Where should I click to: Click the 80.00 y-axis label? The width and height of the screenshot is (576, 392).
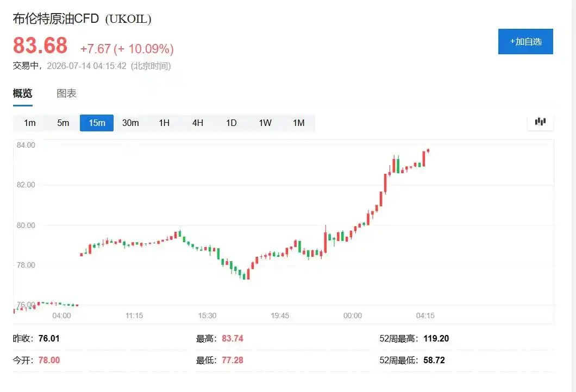click(x=26, y=225)
